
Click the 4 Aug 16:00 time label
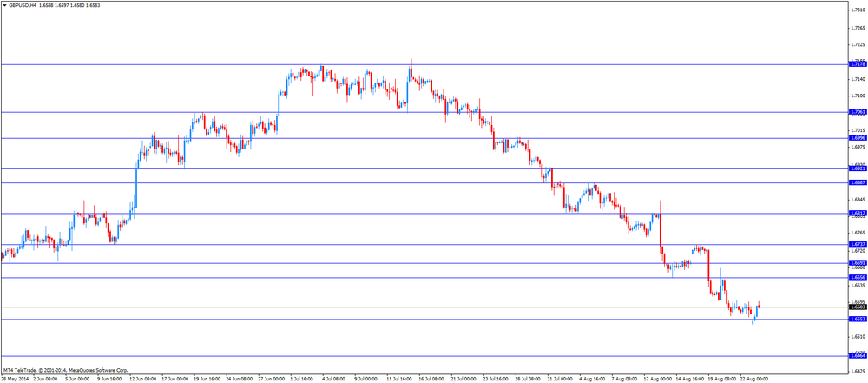pos(593,379)
